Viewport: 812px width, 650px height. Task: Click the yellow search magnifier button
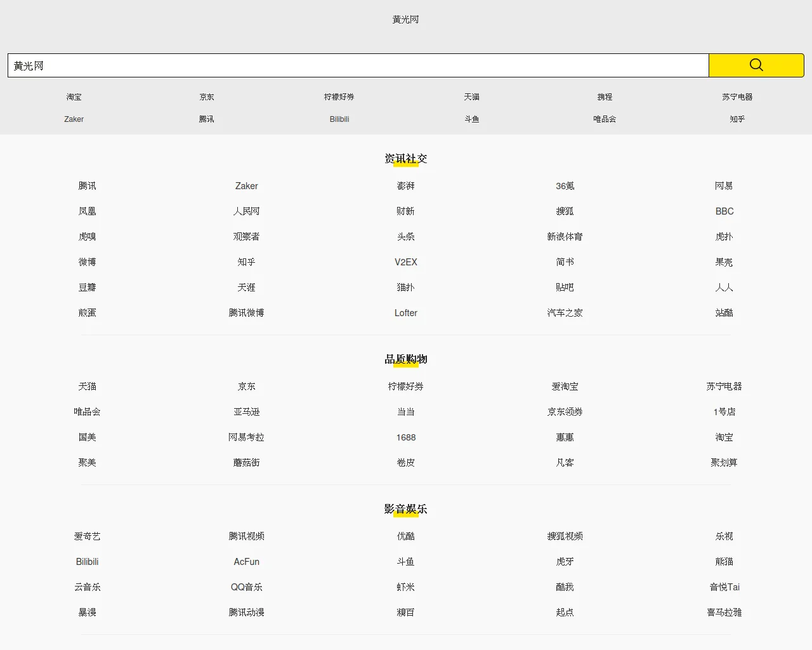pyautogui.click(x=756, y=65)
